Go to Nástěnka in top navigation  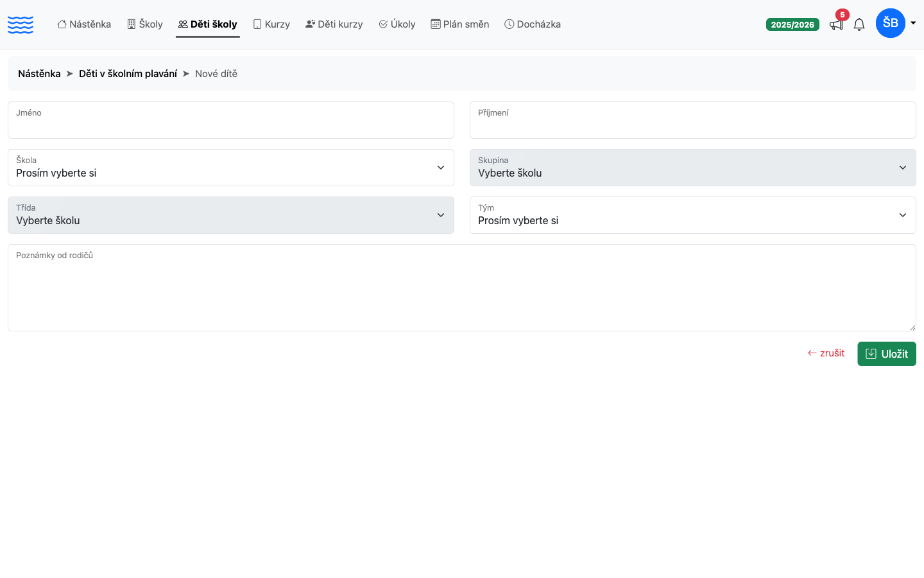point(84,24)
